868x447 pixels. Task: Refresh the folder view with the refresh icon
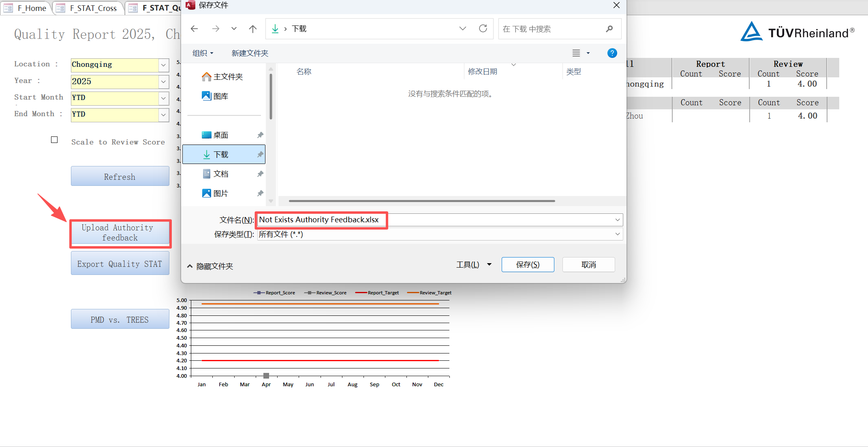tap(483, 28)
